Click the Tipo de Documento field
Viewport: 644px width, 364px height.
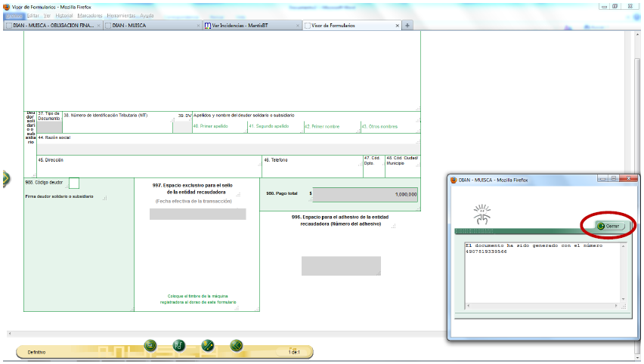point(50,127)
